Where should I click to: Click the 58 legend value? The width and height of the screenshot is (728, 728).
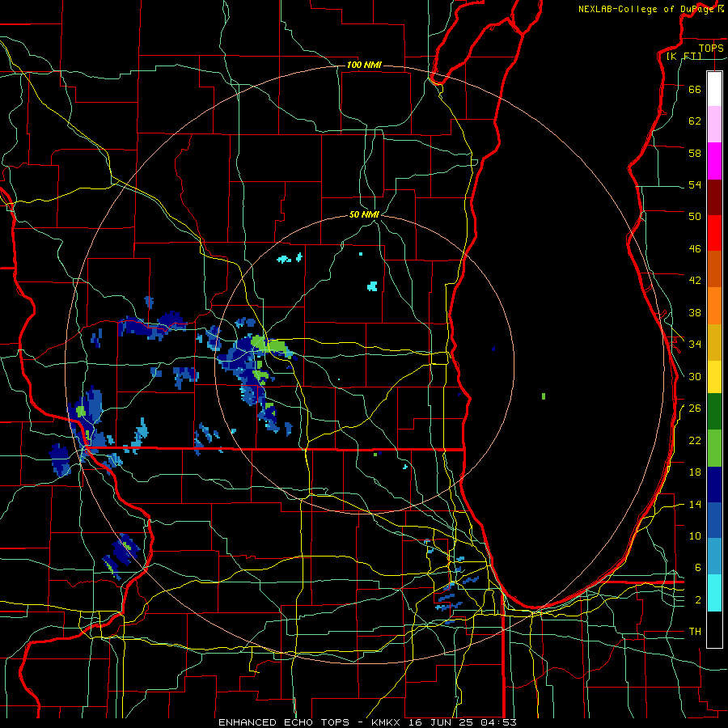click(x=695, y=153)
